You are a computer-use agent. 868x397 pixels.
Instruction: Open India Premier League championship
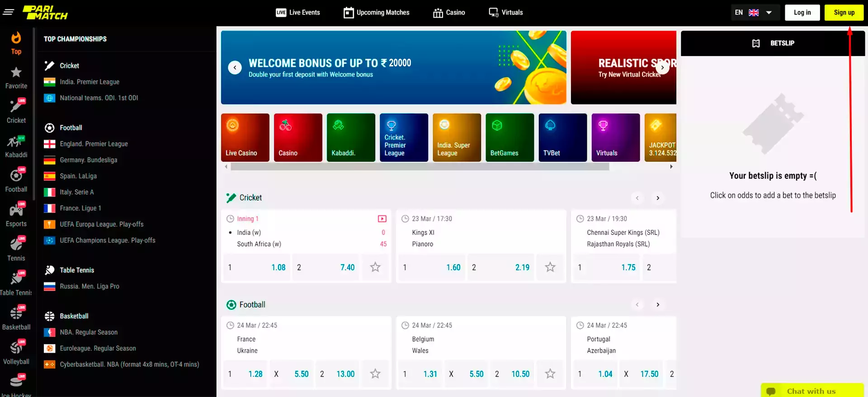click(x=90, y=82)
